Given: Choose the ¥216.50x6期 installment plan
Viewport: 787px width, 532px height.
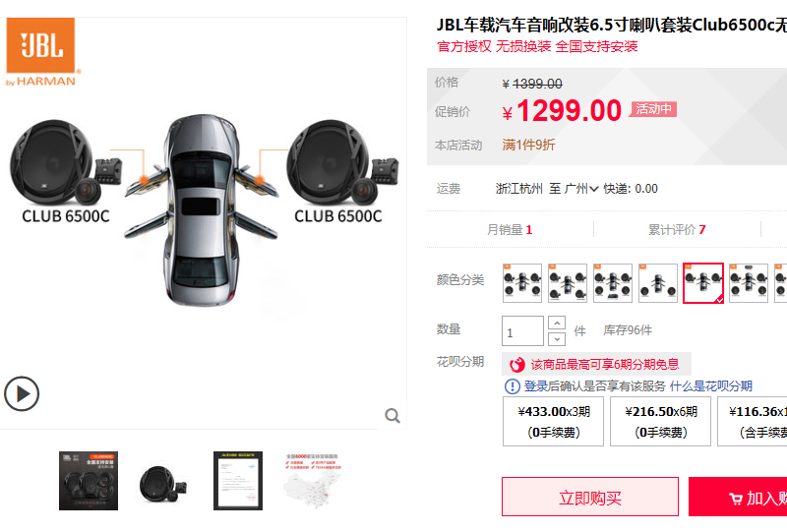Looking at the screenshot, I should click(x=660, y=421).
